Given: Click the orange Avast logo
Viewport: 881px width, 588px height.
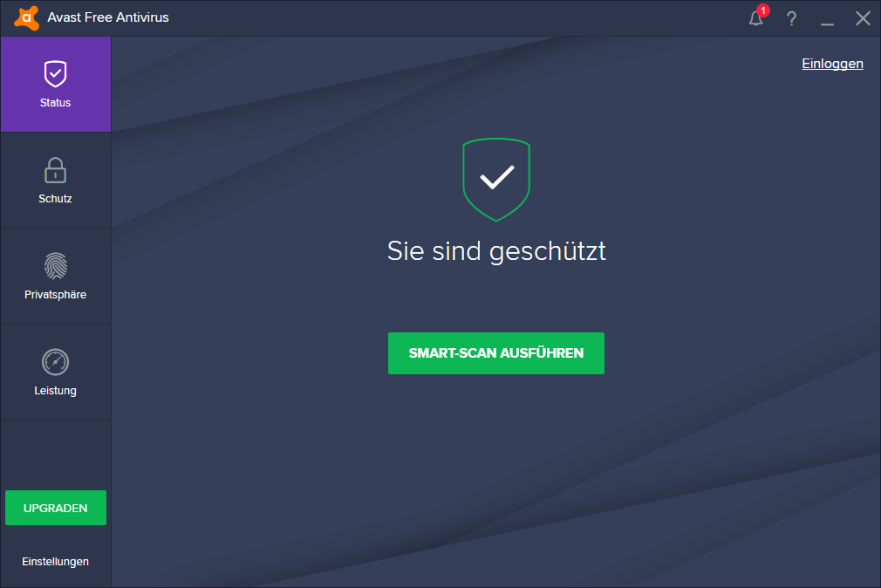Looking at the screenshot, I should pos(26,18).
